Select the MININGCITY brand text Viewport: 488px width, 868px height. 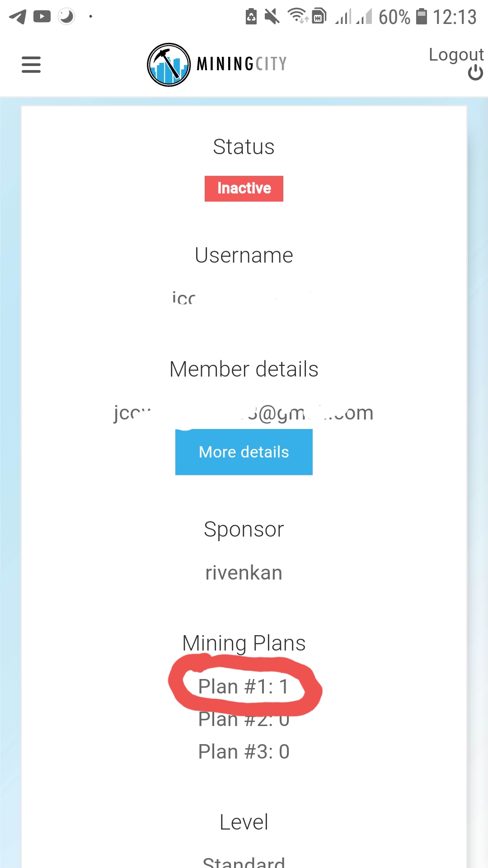[242, 64]
